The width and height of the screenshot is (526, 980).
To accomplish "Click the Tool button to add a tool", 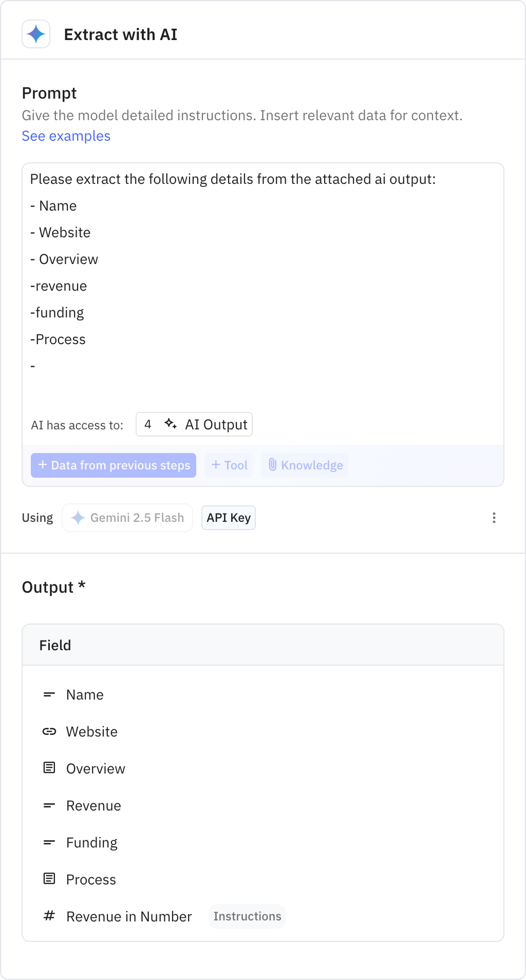I will pos(229,465).
